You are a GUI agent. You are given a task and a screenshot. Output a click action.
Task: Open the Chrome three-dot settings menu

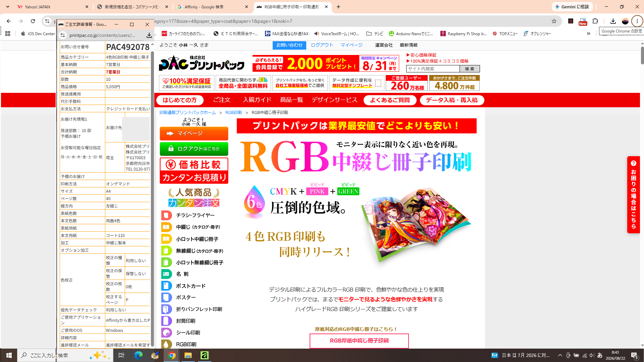click(x=637, y=21)
